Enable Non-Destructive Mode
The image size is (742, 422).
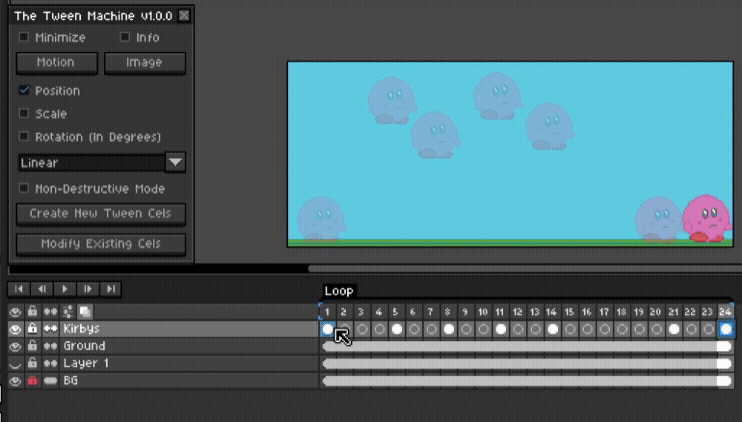[x=24, y=188]
